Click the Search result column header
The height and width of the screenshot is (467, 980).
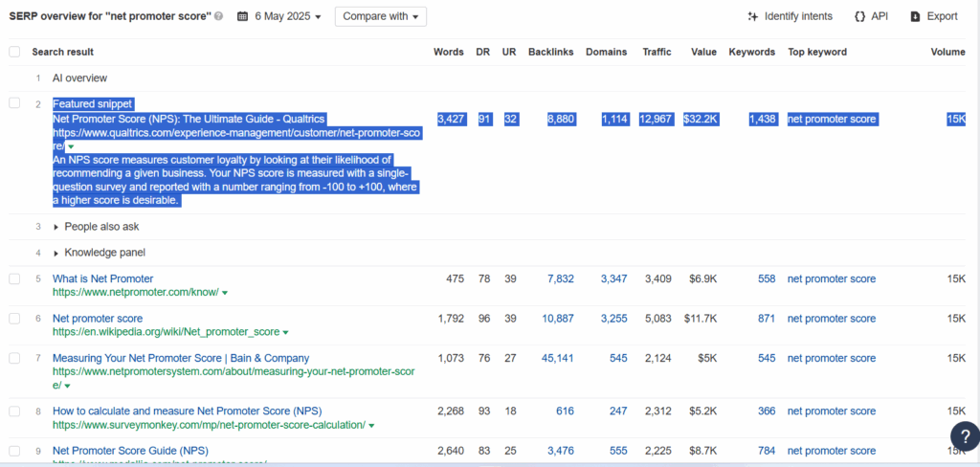click(x=63, y=52)
